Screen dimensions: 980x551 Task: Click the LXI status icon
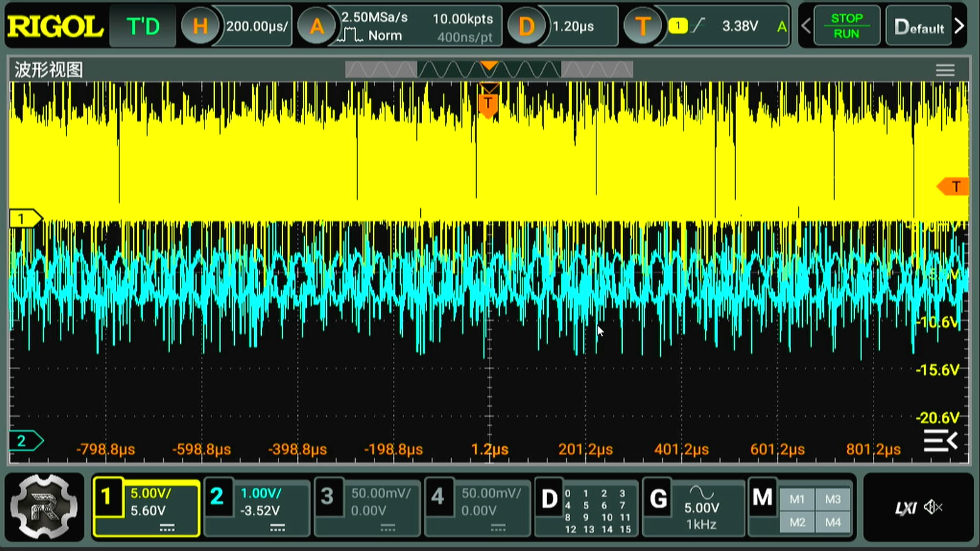coord(906,508)
